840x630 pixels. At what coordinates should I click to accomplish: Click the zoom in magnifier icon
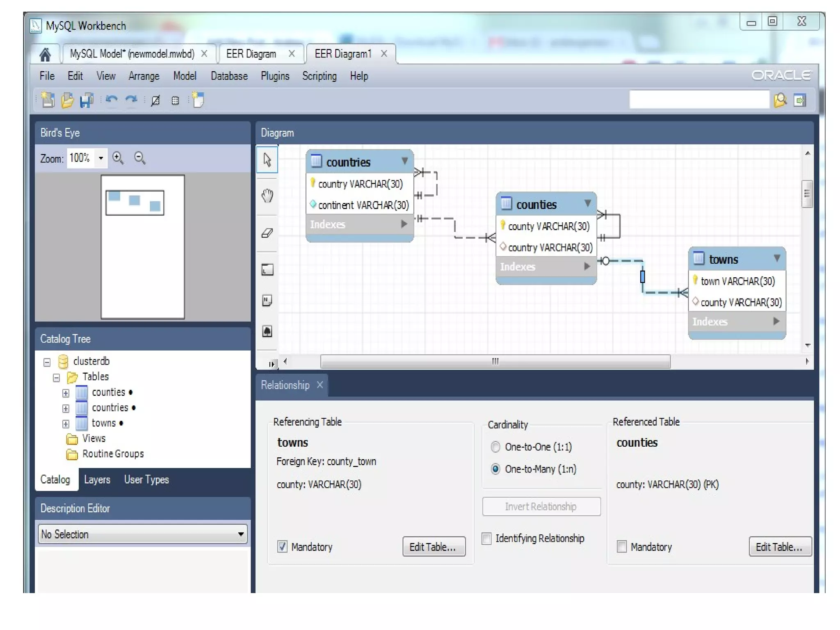tap(118, 158)
